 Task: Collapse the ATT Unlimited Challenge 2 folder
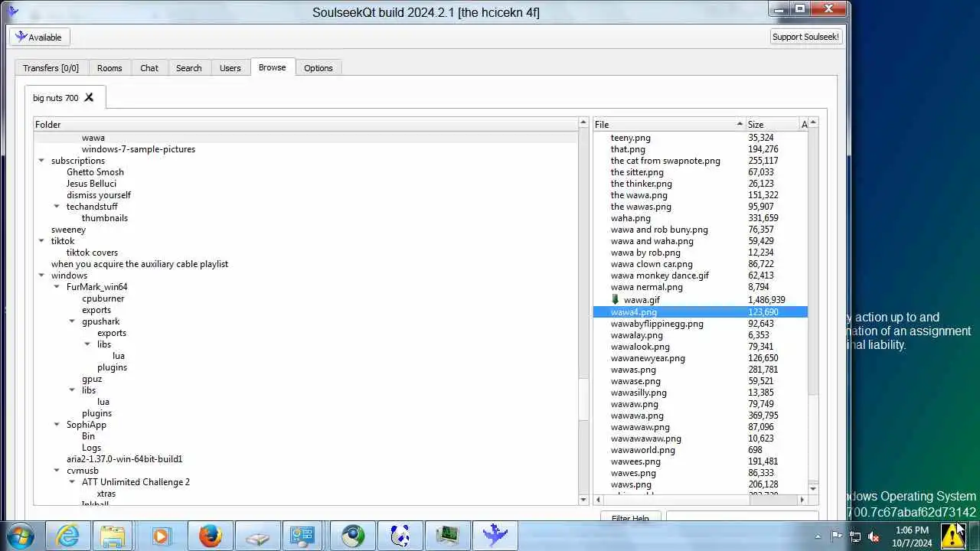coord(72,482)
